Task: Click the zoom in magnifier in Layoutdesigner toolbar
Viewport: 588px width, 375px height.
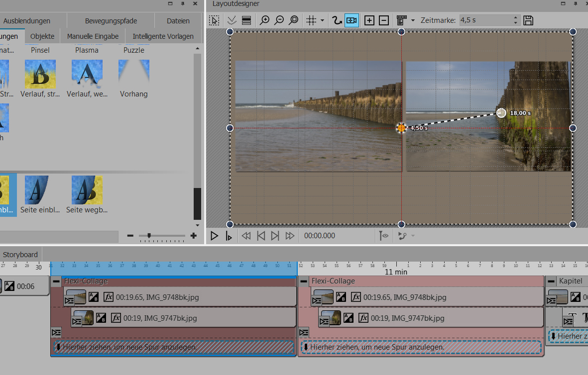Action: tap(265, 20)
